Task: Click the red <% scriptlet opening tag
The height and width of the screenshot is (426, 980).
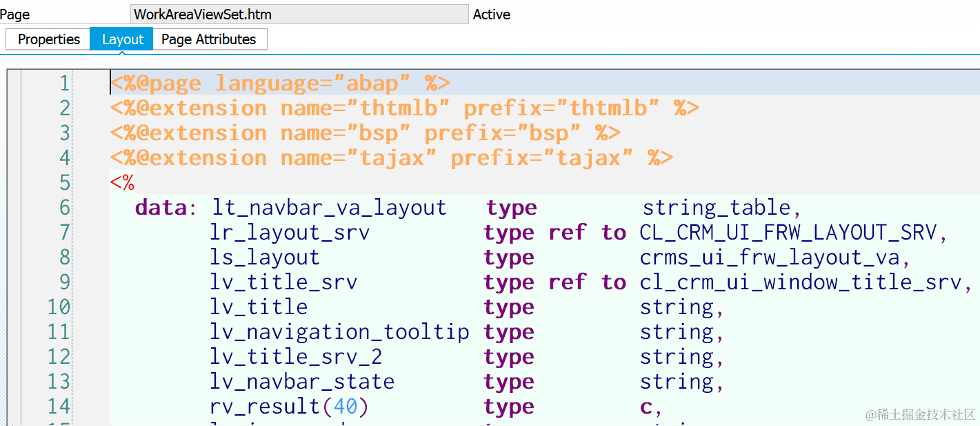Action: pos(122,183)
